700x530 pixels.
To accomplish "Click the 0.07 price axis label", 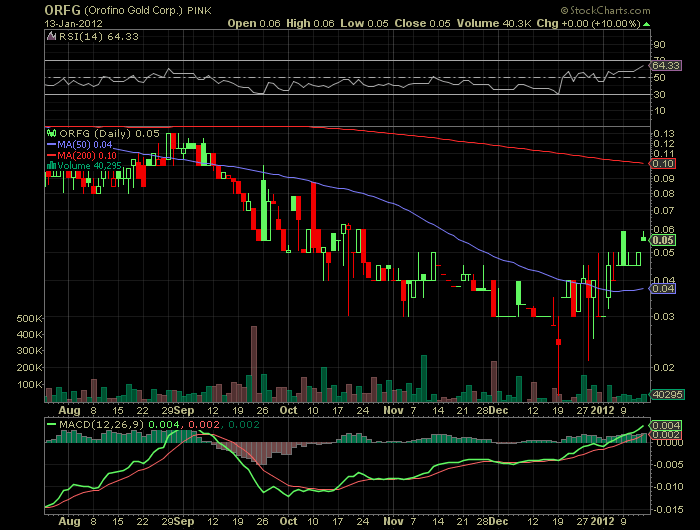I will tap(663, 210).
